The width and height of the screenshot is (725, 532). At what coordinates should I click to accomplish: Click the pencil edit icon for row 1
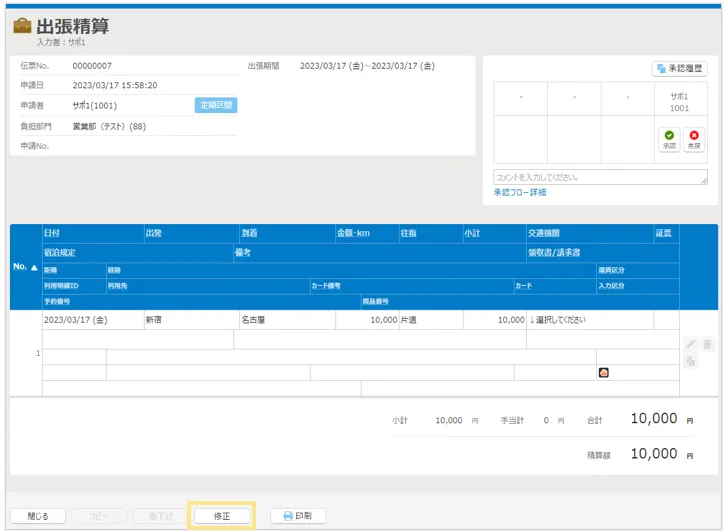click(x=690, y=345)
